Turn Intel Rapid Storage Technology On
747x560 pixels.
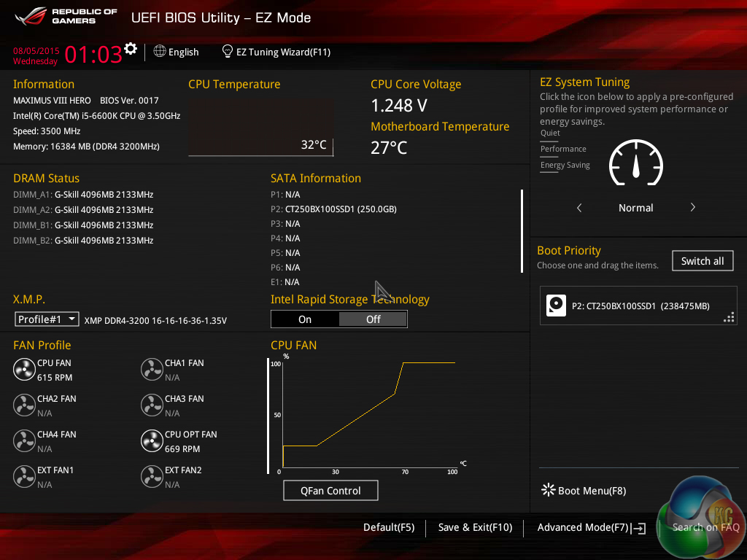305,319
